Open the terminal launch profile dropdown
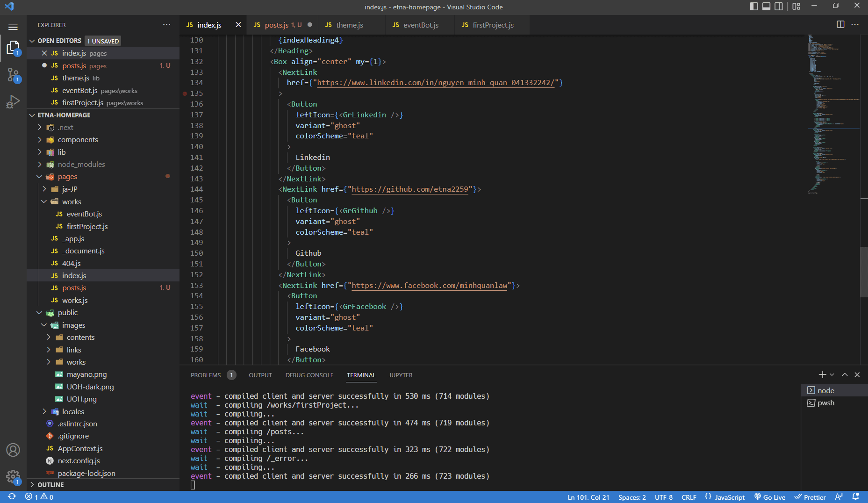Viewport: 868px width, 503px height. click(832, 374)
